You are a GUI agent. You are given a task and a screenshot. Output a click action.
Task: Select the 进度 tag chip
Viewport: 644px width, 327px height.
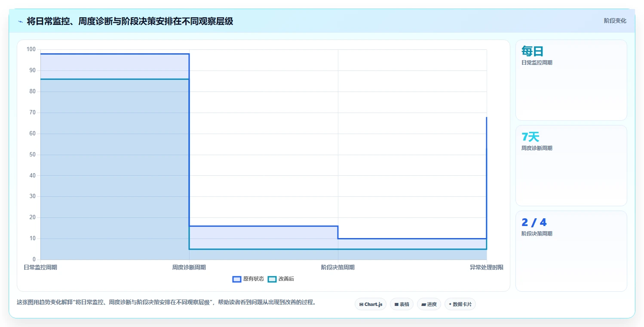[429, 304]
